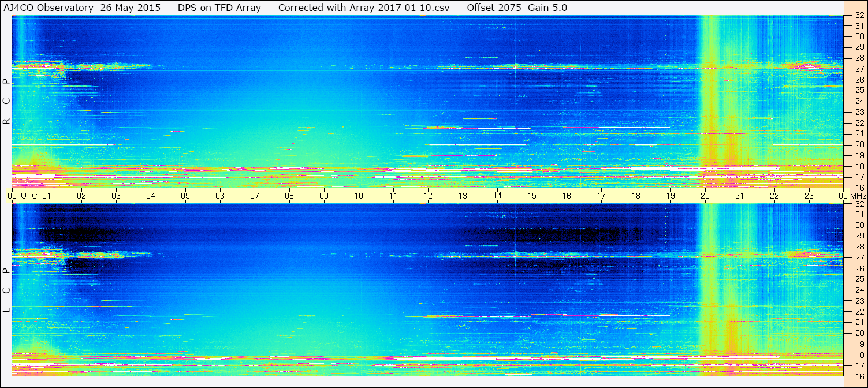Click the 32 MHz tick of the RCP scale
The image size is (868, 388).
pyautogui.click(x=859, y=15)
